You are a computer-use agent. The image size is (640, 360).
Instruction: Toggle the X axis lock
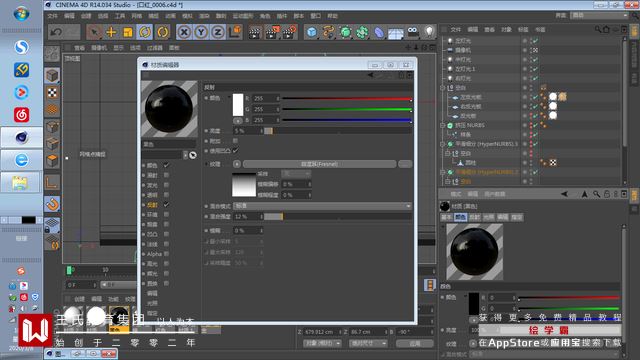coord(184,32)
